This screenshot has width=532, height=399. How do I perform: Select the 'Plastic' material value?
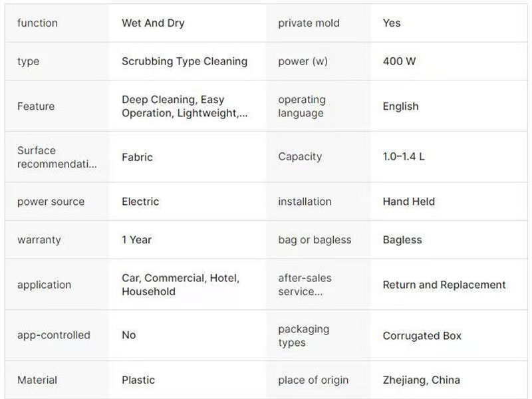[x=138, y=380]
